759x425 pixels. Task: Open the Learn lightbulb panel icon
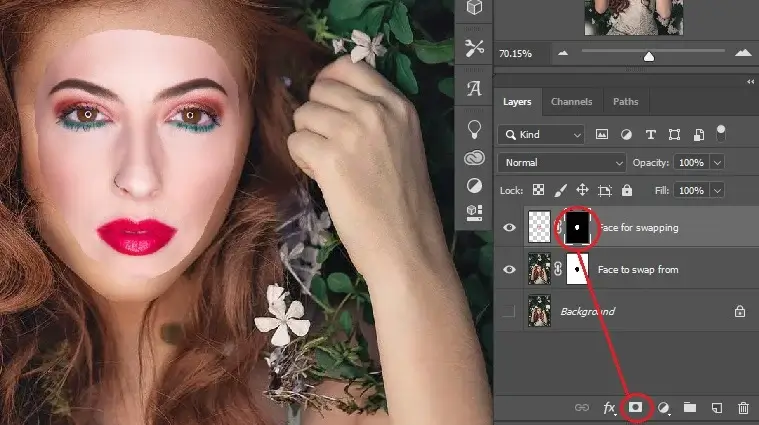[x=474, y=129]
